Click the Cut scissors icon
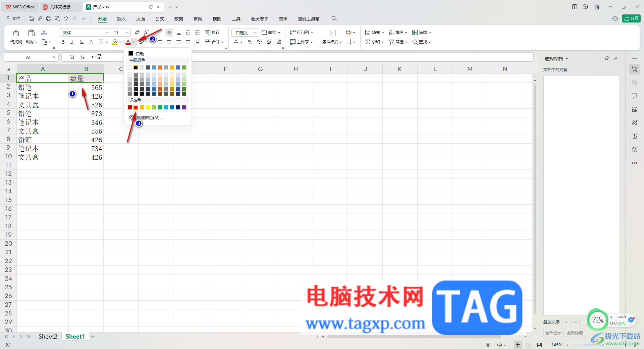 [x=44, y=33]
